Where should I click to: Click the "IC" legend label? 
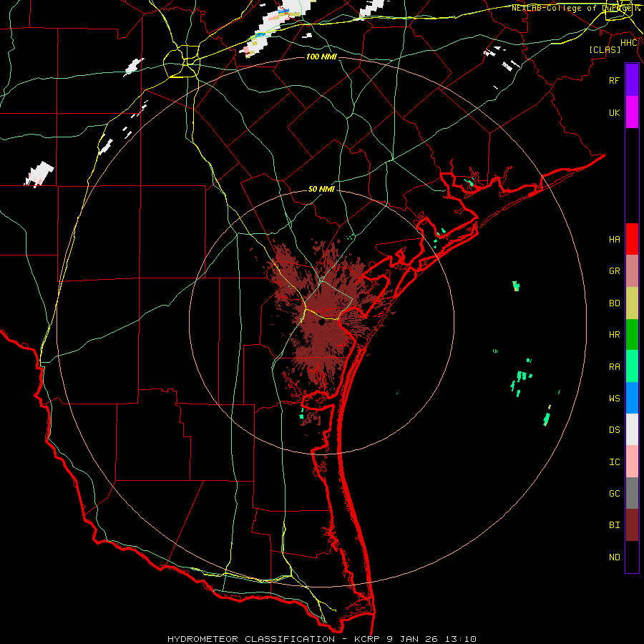(x=614, y=462)
